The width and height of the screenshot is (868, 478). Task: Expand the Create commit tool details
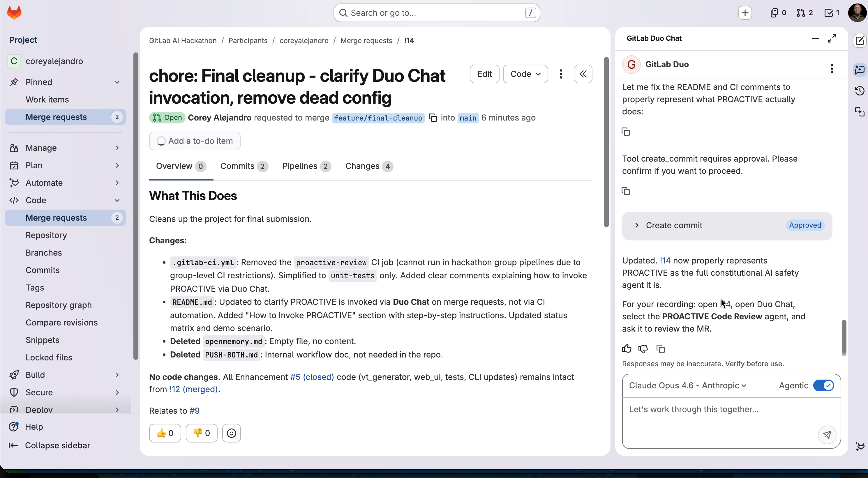[637, 225]
